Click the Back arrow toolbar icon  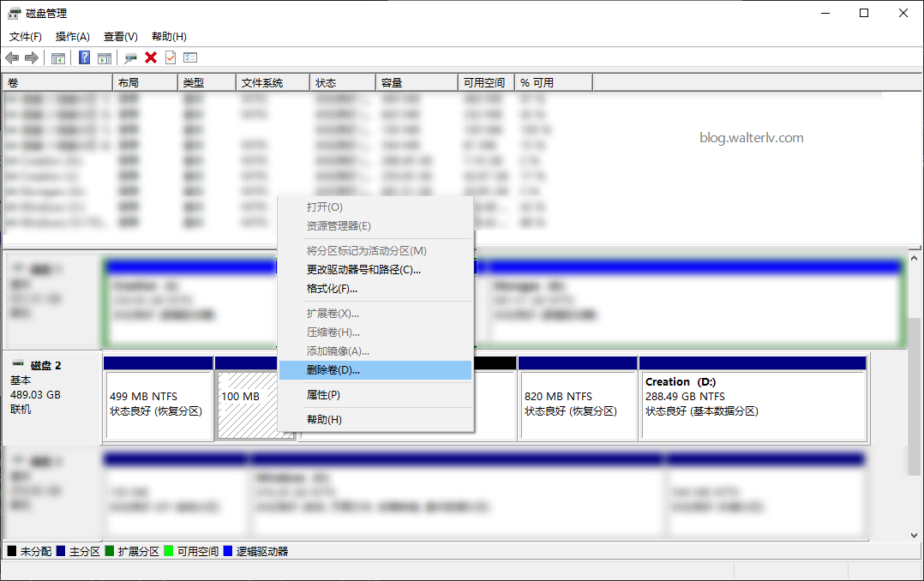12,57
